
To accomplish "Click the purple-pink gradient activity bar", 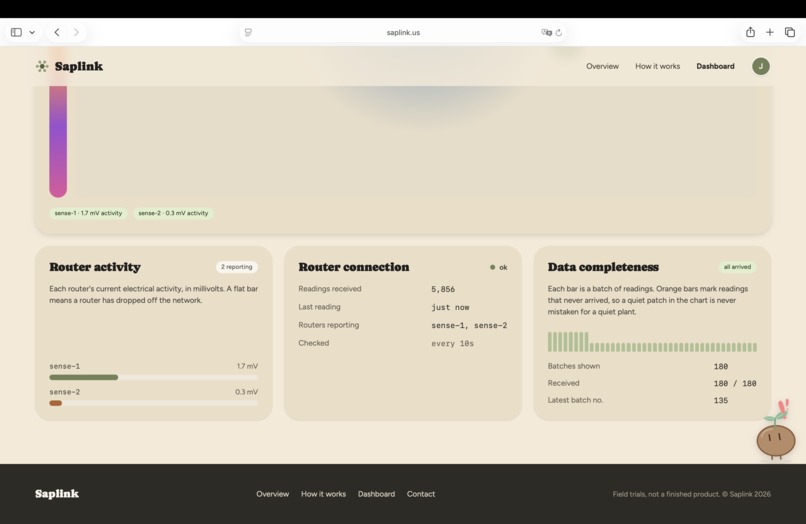I will [x=58, y=141].
